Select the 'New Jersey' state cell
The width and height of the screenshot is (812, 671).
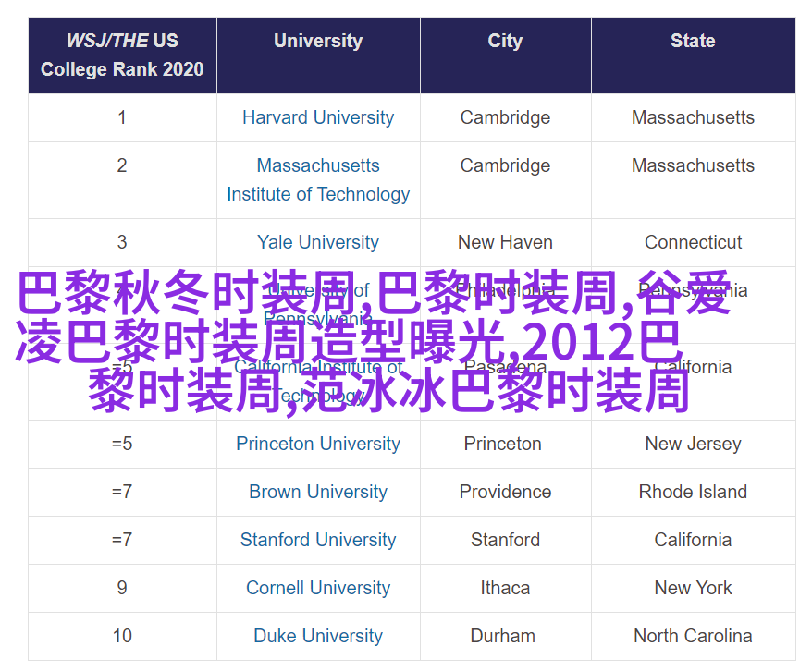[693, 444]
